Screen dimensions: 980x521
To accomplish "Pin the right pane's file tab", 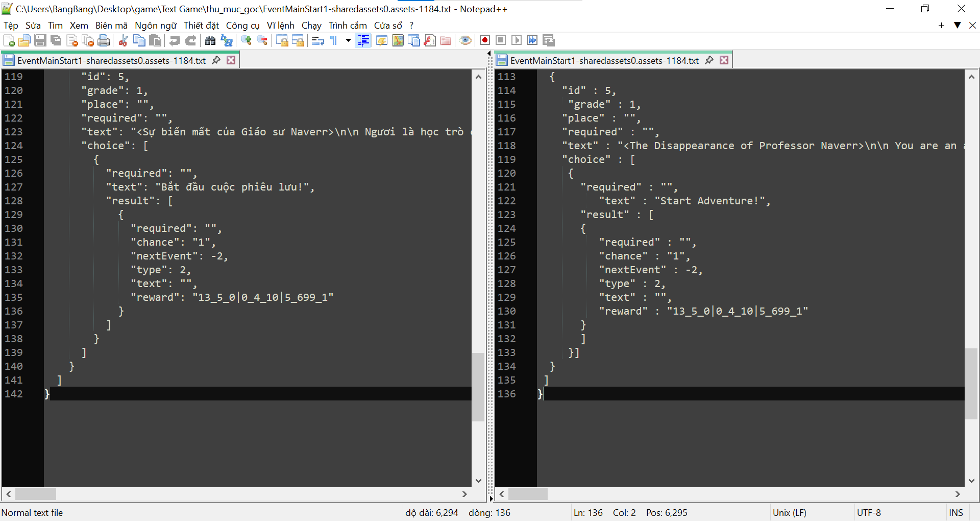I will coord(709,60).
